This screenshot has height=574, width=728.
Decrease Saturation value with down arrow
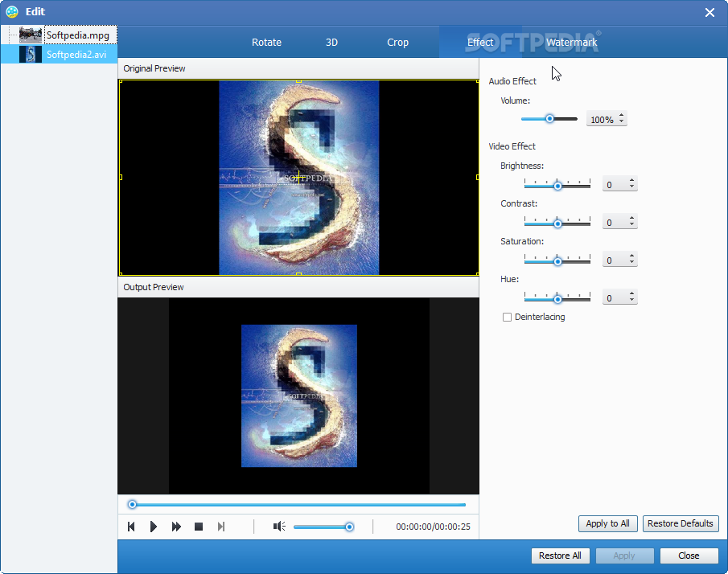[x=632, y=263]
